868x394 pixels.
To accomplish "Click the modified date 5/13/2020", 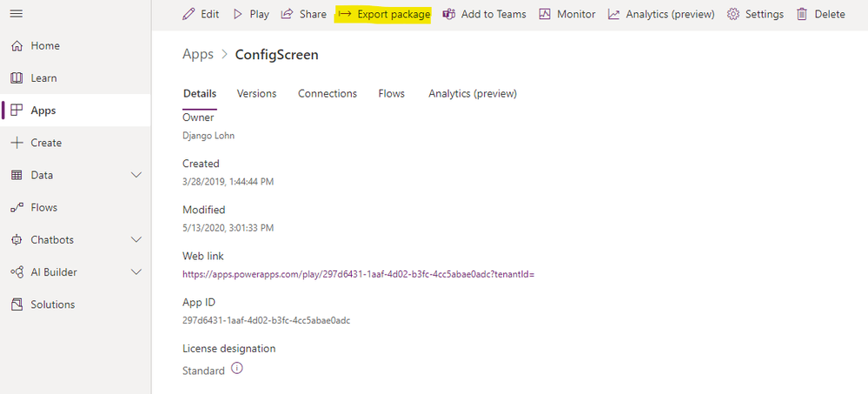I will pyautogui.click(x=228, y=228).
